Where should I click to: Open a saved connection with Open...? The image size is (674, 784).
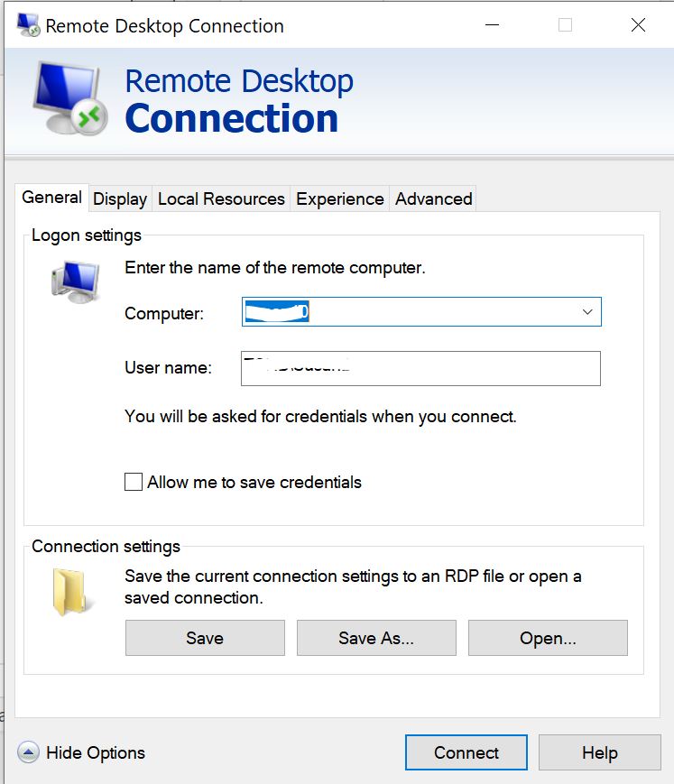coord(548,638)
